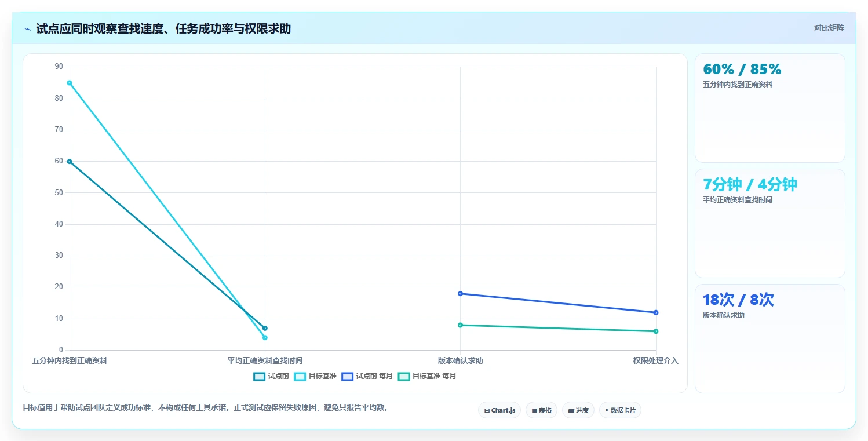The width and height of the screenshot is (868, 441).
Task: Click the 对比矩阵 label in the header
Action: coord(829,28)
